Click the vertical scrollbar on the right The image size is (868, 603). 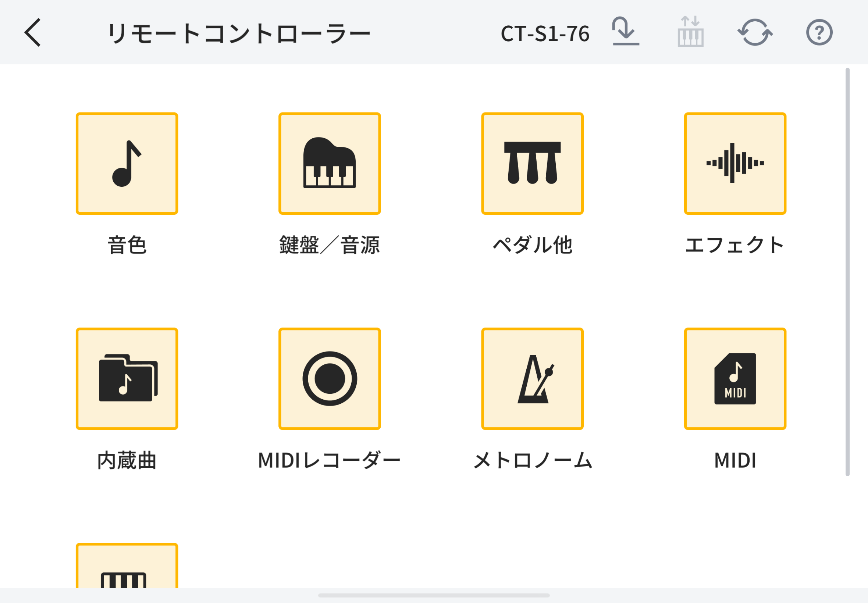point(848,272)
